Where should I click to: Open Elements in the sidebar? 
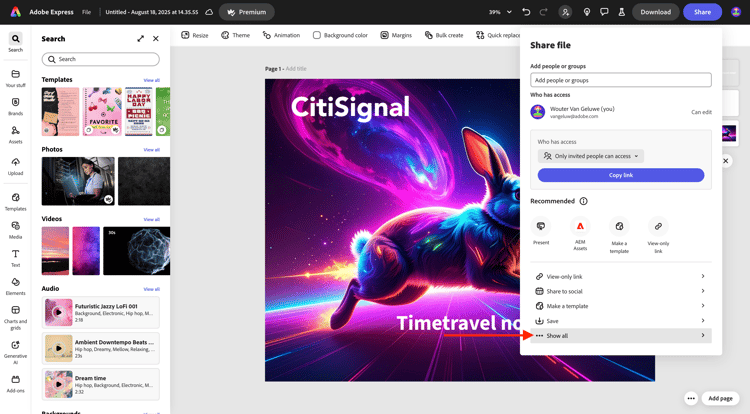coord(15,286)
